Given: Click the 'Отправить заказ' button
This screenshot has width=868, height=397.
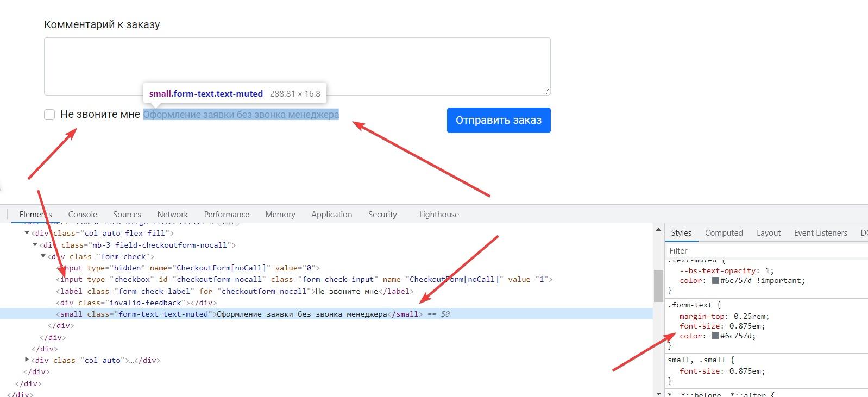Looking at the screenshot, I should 499,120.
